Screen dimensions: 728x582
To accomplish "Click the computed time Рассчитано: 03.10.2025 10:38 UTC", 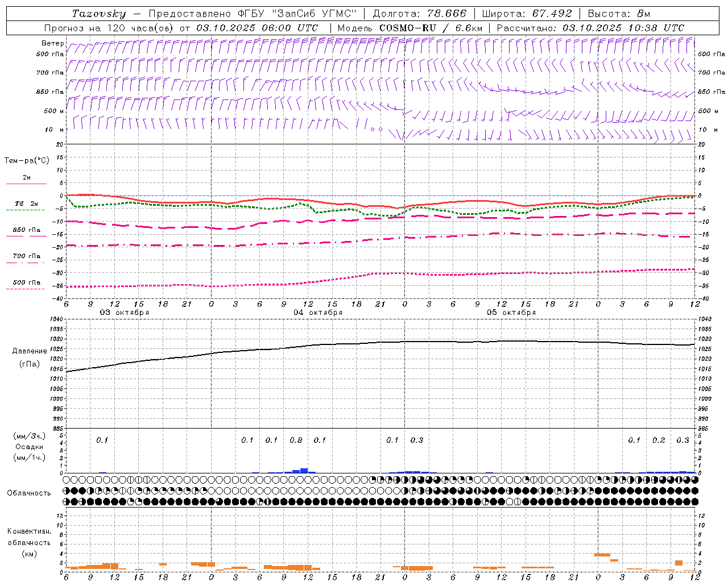I will click(x=590, y=28).
